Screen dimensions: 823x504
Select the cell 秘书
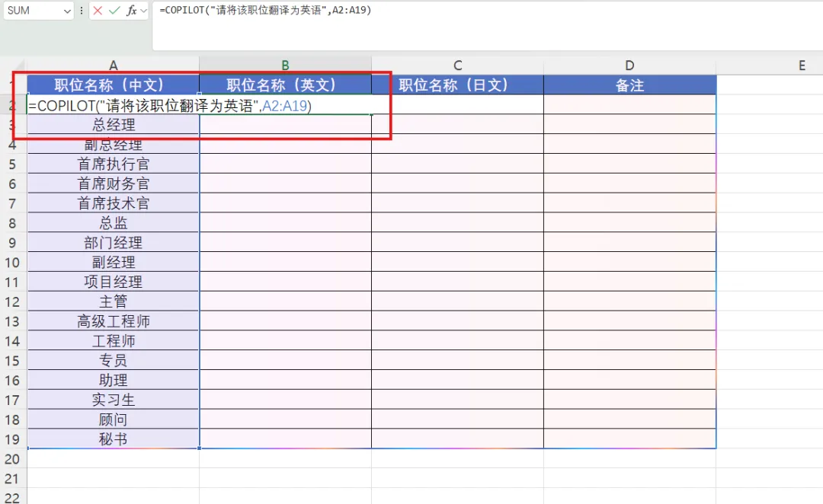point(114,439)
